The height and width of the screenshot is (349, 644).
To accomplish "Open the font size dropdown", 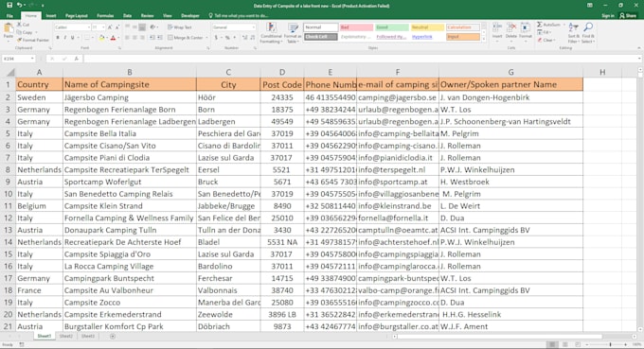I will [x=103, y=27].
